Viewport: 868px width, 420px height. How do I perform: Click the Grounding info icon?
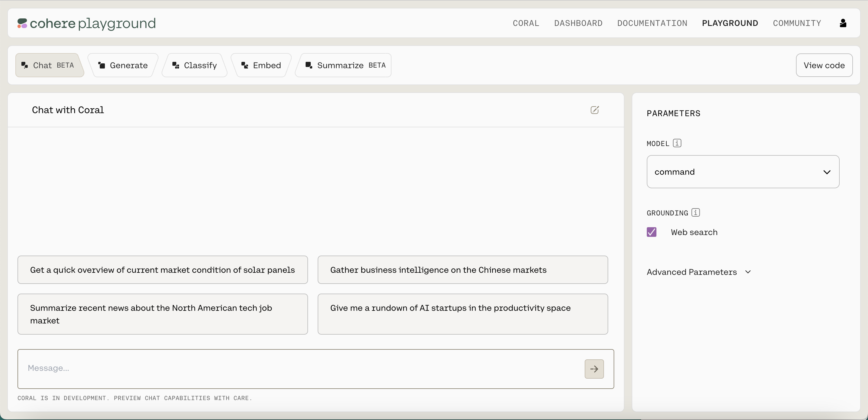(696, 212)
